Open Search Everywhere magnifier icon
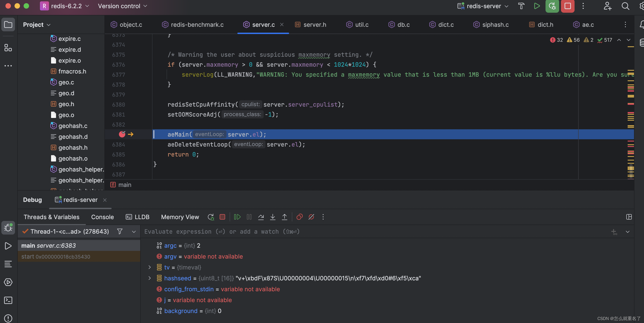 click(625, 6)
